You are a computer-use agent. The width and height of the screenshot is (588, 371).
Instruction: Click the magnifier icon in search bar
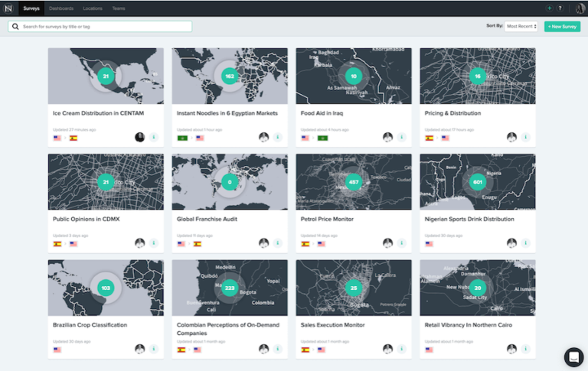click(15, 27)
